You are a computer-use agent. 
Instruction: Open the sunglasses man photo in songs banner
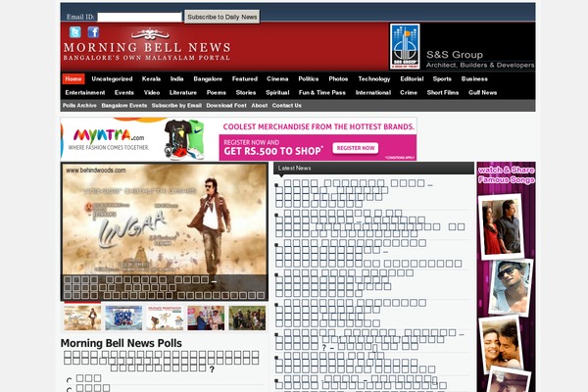coord(512,287)
